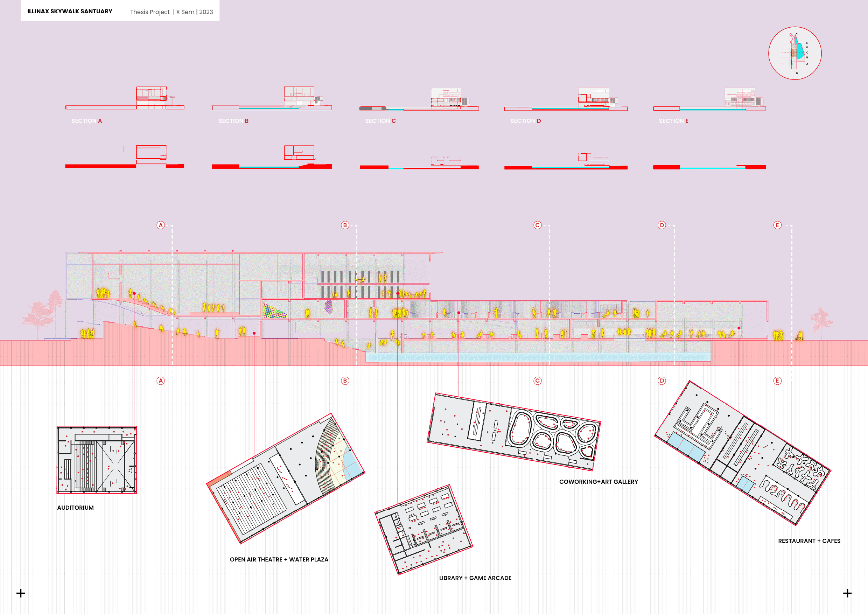Click the Open Air Theatre + Water Plaza label
This screenshot has height=614, width=868.
(x=279, y=559)
